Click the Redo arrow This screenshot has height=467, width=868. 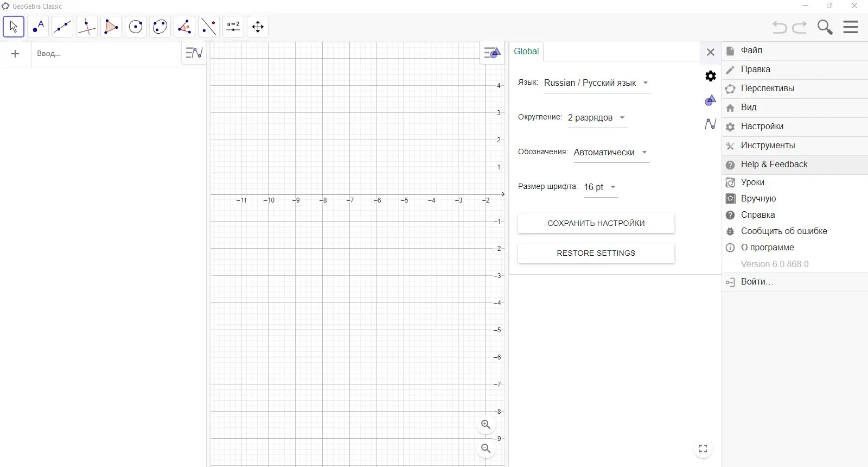[x=800, y=27]
